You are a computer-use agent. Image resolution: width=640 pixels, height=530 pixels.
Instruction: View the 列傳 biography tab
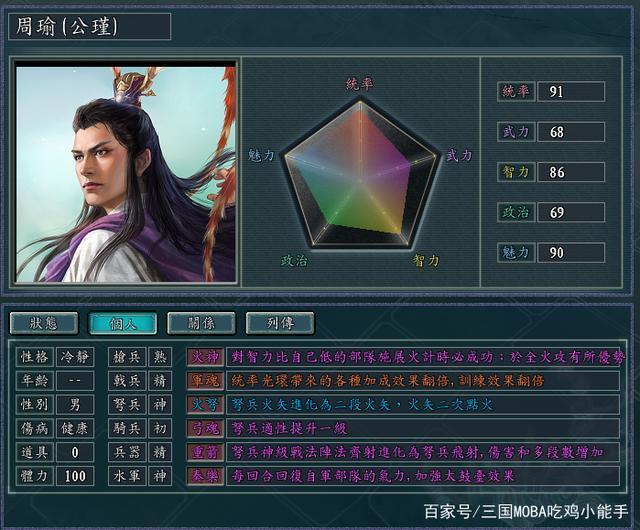tap(280, 323)
